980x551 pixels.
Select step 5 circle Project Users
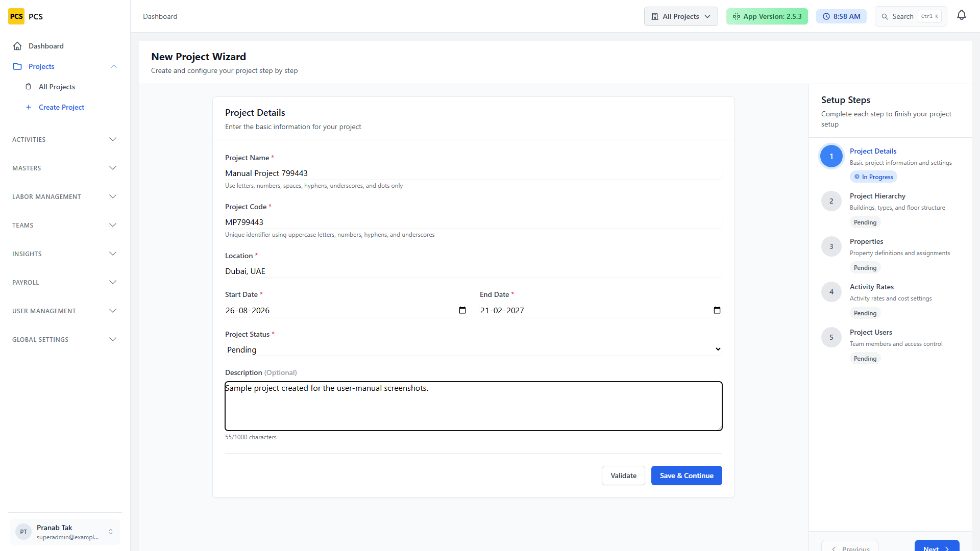(831, 337)
